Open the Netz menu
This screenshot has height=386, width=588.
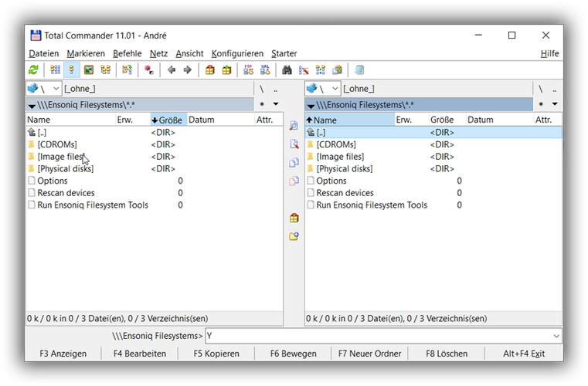[158, 53]
